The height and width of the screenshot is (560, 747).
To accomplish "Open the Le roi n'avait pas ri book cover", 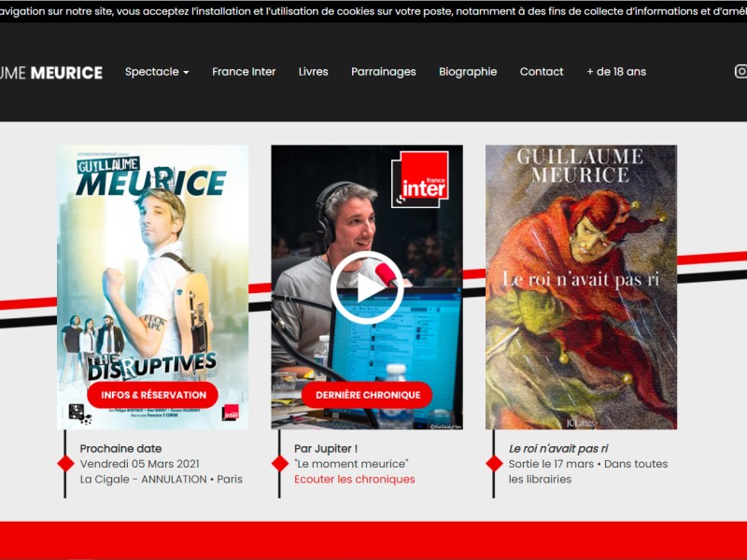I will pos(581,287).
